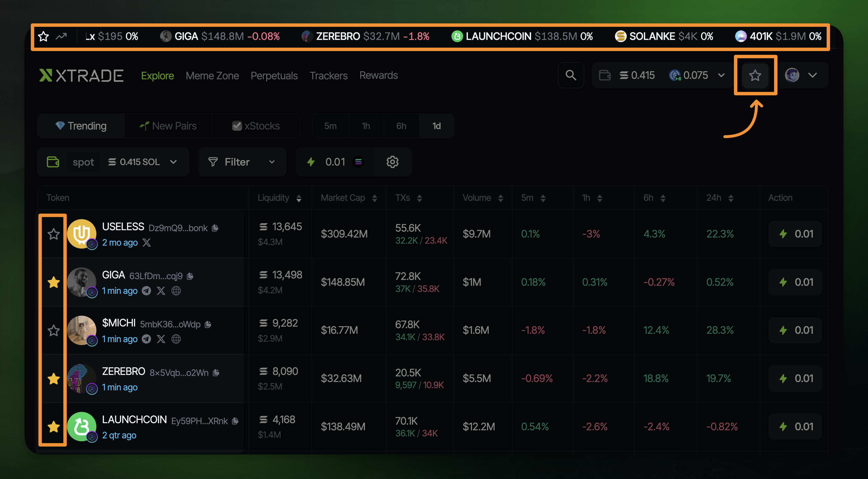Open the USELESS X profile icon
The height and width of the screenshot is (479, 868).
pos(147,243)
